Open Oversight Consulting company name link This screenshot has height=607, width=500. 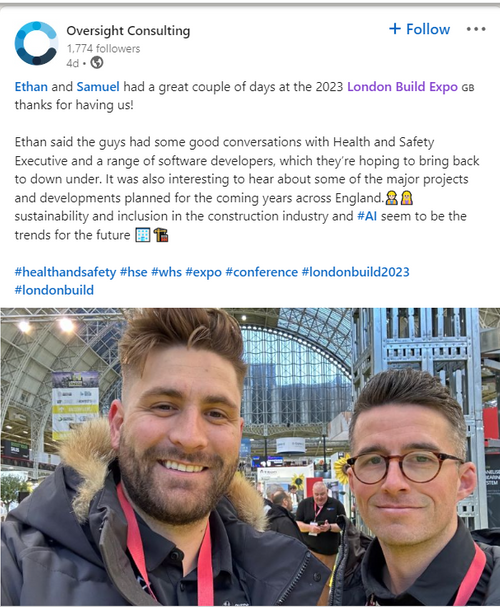(128, 31)
